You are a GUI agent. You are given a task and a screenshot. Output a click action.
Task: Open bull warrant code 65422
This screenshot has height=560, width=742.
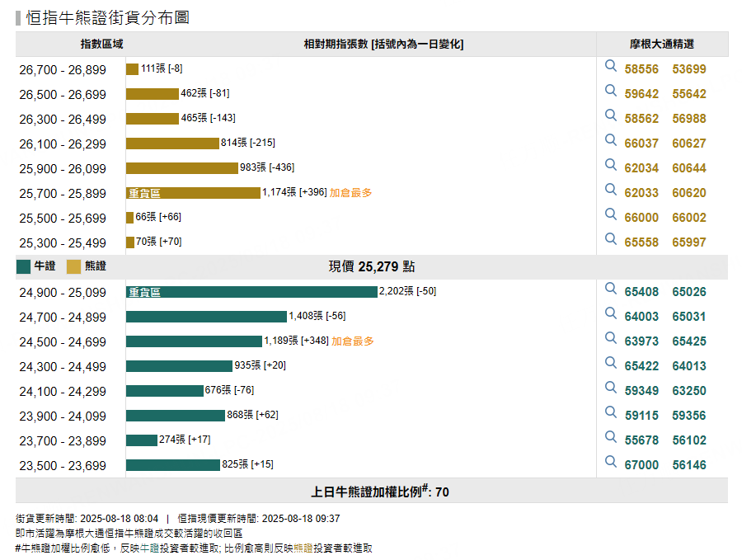641,366
